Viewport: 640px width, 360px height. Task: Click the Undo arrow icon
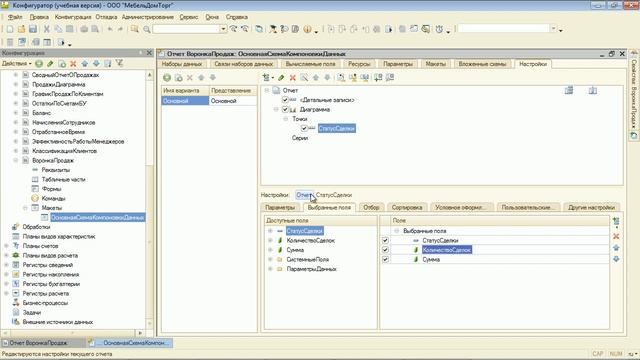click(x=110, y=29)
